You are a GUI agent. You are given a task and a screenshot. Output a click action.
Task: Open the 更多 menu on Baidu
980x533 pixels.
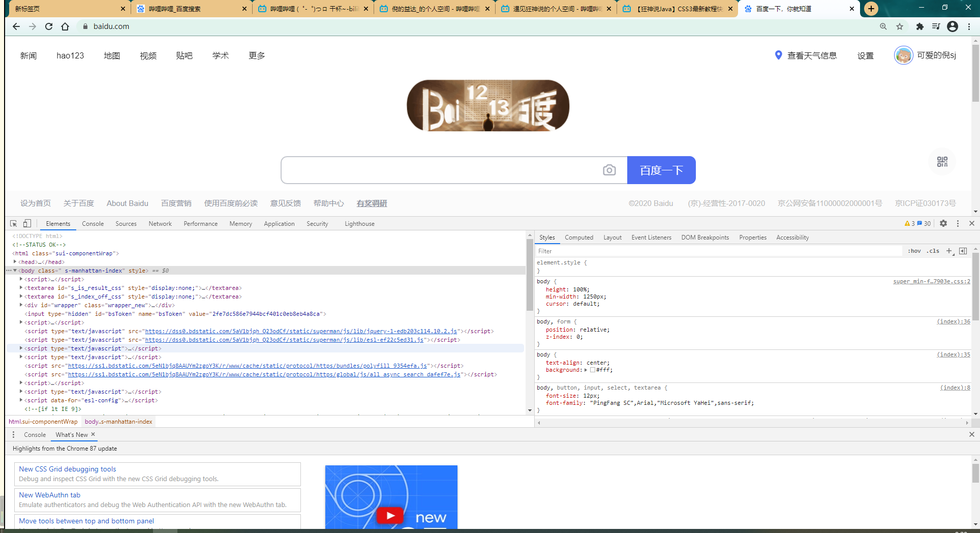click(257, 55)
